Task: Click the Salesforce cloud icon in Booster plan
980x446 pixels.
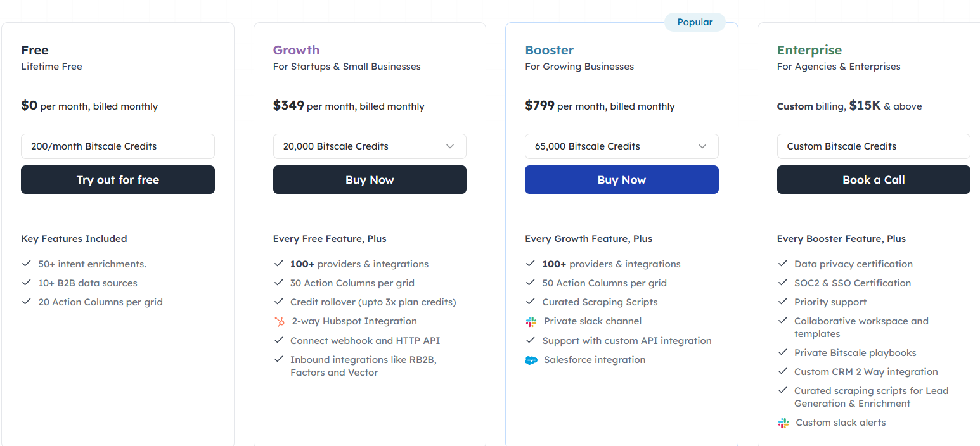Action: coord(531,360)
